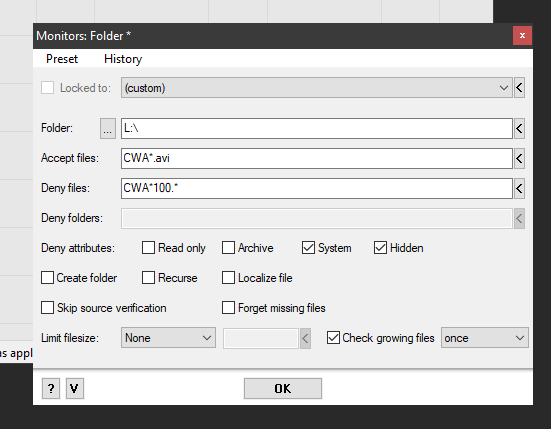Screen dimensions: 551x429
Task: Open the Preset menu
Action: click(62, 59)
